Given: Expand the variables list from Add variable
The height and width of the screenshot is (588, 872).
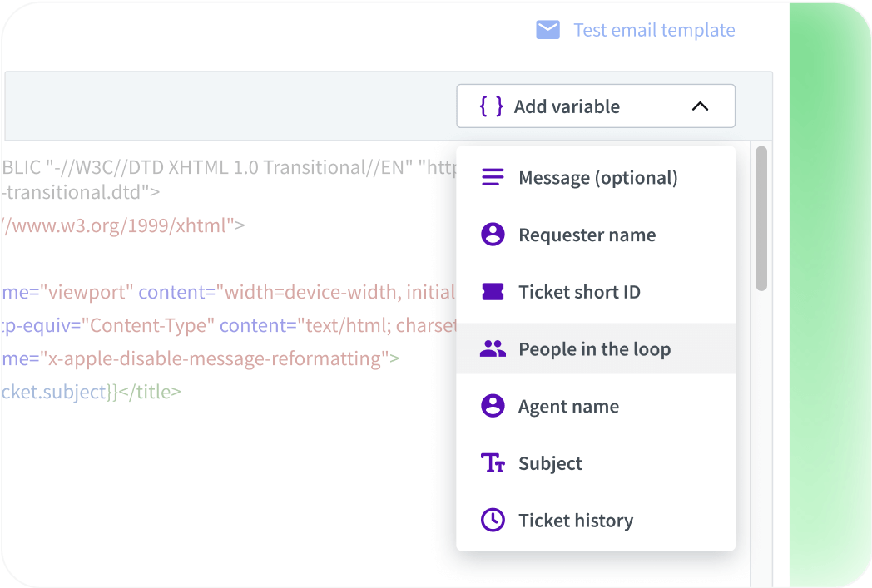Looking at the screenshot, I should [596, 106].
